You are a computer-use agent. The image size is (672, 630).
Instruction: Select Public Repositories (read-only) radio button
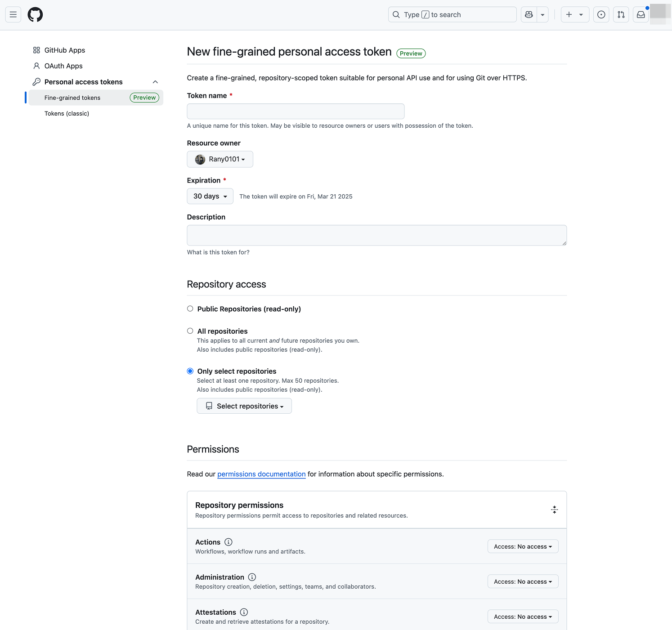[x=190, y=308]
